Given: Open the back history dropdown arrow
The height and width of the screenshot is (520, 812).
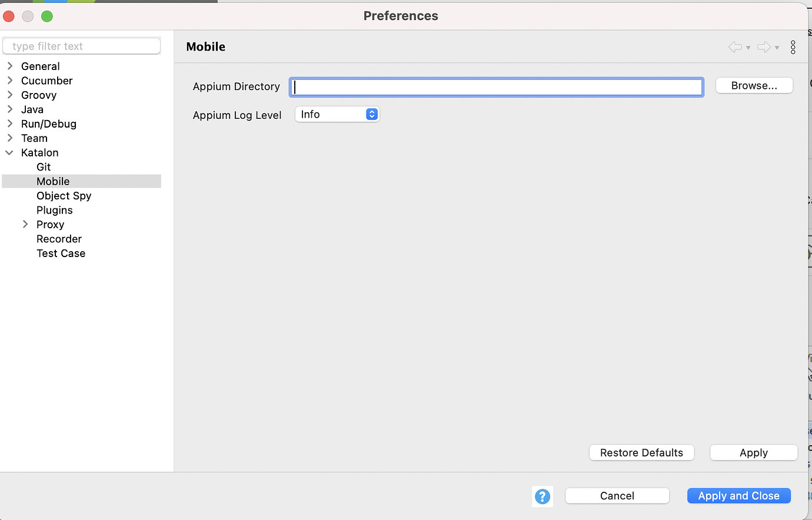Looking at the screenshot, I should click(x=748, y=48).
